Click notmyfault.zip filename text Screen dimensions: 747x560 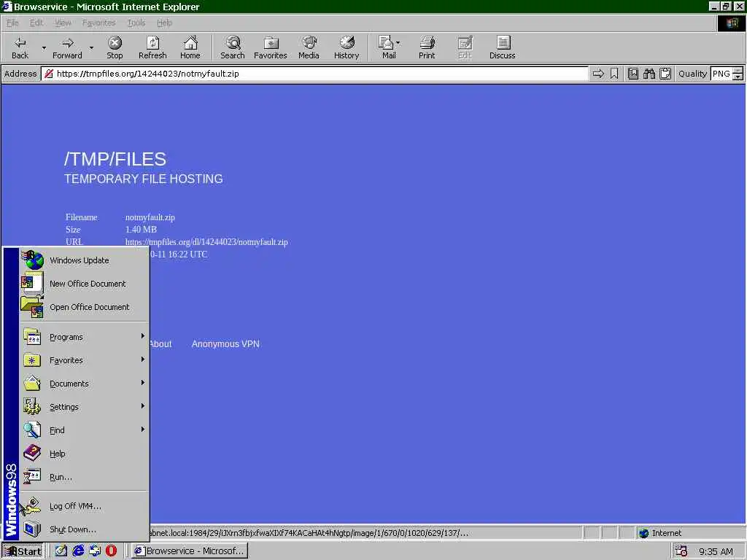point(150,217)
